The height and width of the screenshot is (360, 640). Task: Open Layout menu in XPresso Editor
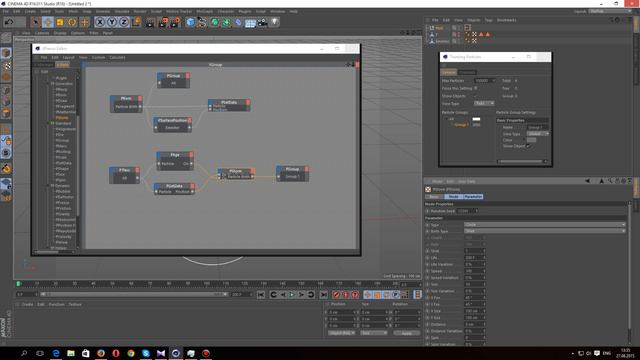(69, 58)
